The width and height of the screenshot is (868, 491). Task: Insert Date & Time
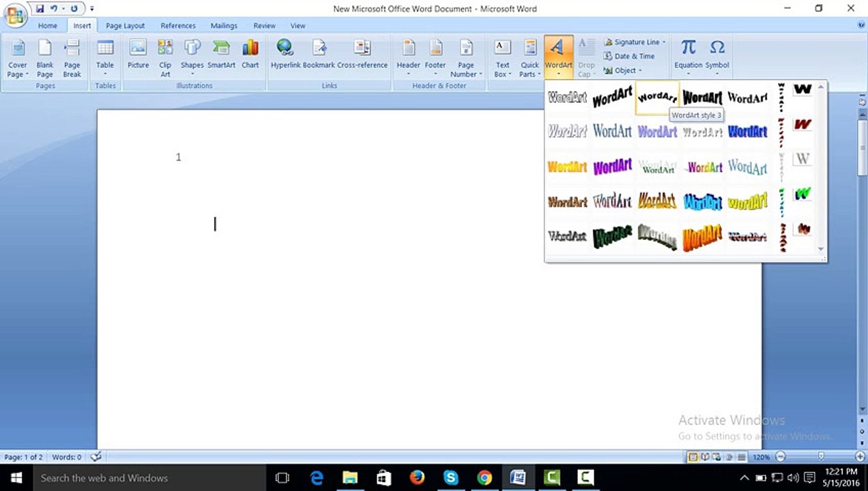tap(628, 56)
